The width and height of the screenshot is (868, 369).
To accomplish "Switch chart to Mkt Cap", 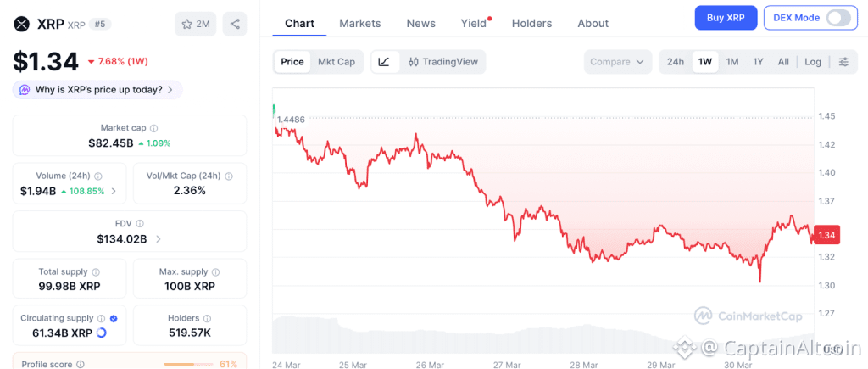I will [337, 62].
